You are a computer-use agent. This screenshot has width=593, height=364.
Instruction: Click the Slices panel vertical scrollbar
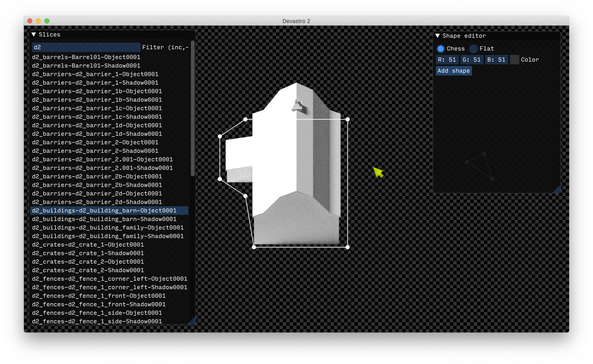192,108
